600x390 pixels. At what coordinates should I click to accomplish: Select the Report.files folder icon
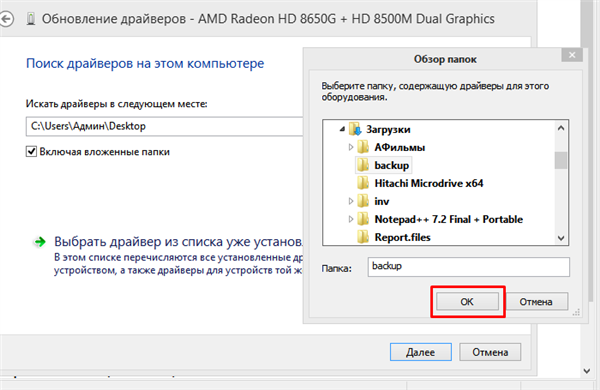[363, 237]
